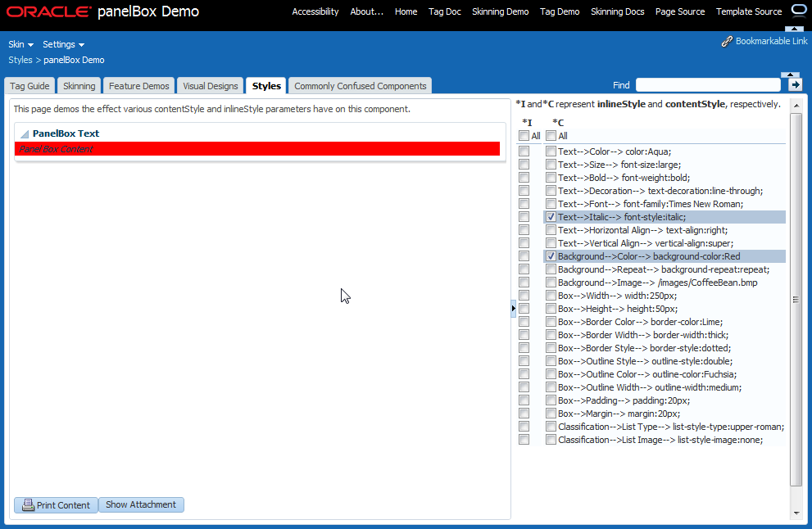Enable contentStyle list-style-image:none checkbox
The image size is (812, 529).
click(x=551, y=440)
